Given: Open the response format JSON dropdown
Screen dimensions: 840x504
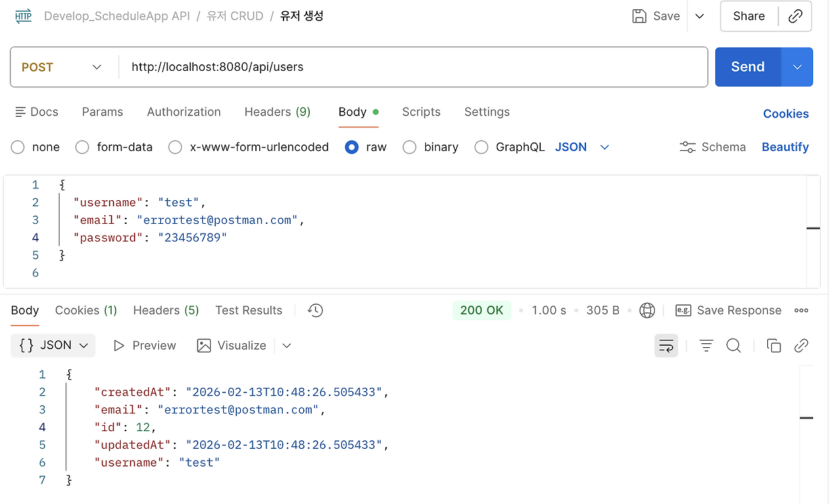Looking at the screenshot, I should [x=53, y=345].
